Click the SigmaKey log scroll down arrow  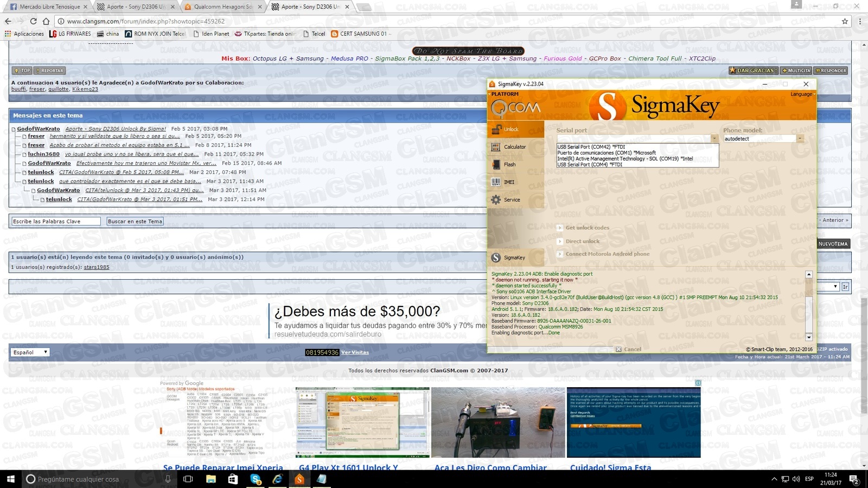pos(809,337)
